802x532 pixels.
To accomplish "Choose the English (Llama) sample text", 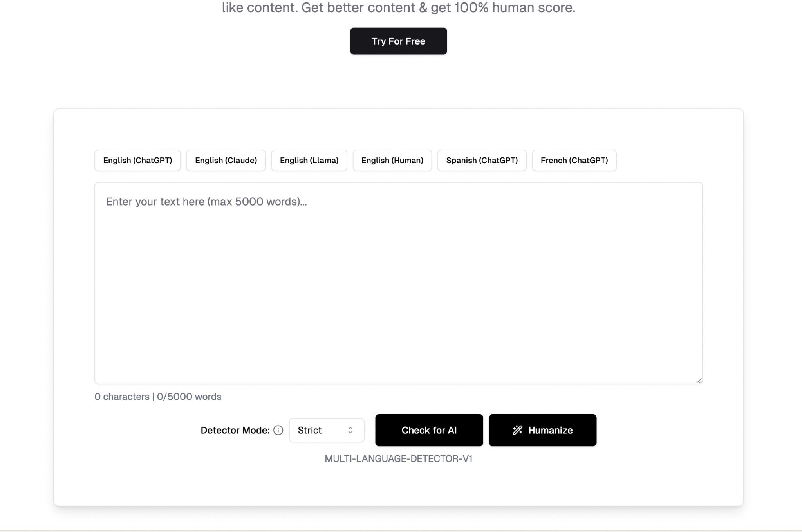I will coord(309,161).
